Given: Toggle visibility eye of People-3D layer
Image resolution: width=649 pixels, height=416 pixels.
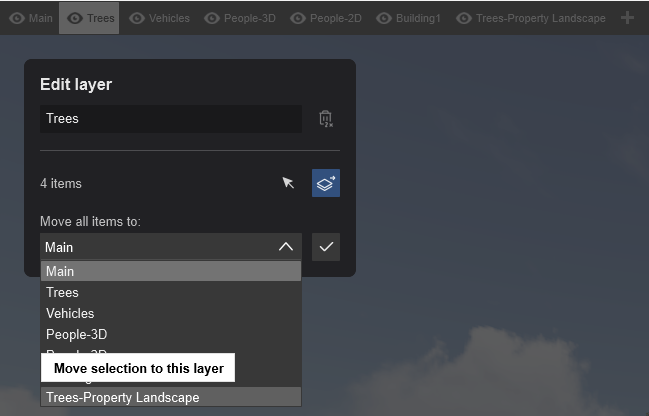Looking at the screenshot, I should [x=212, y=18].
